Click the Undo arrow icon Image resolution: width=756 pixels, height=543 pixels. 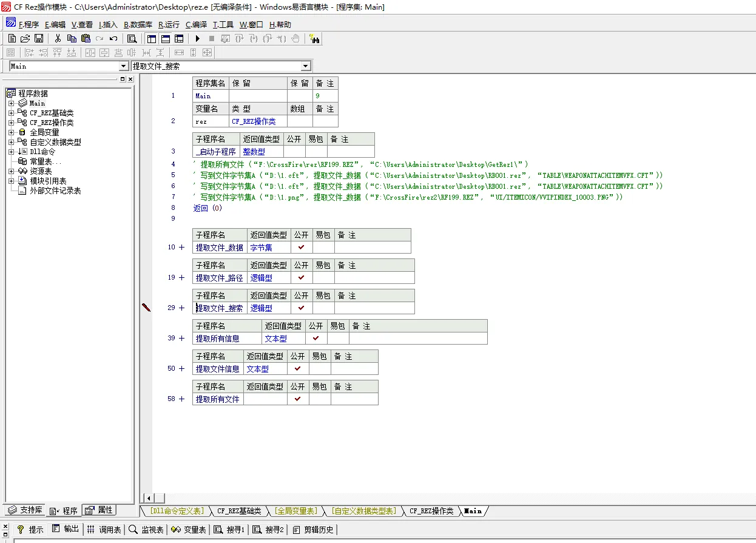(x=113, y=38)
